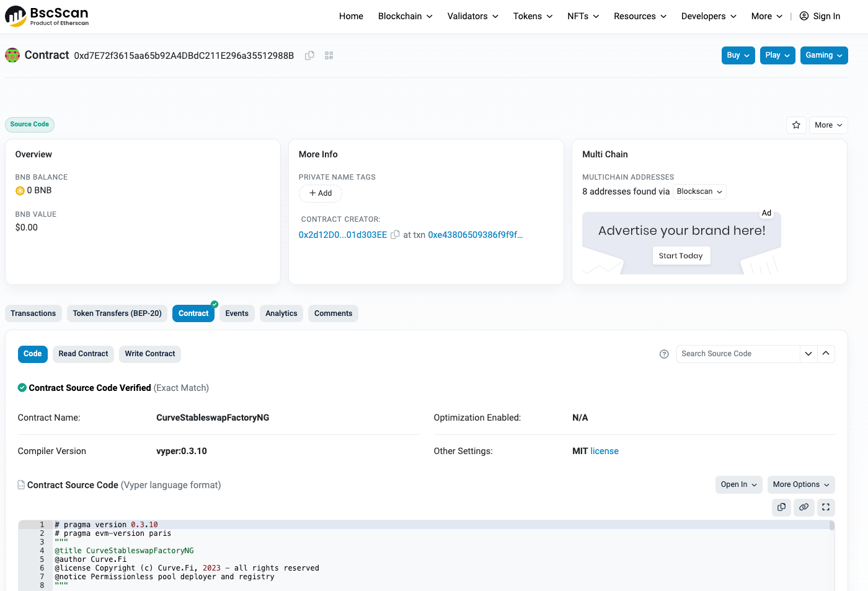Open source code search help icon
The width and height of the screenshot is (868, 591).
[x=664, y=354]
